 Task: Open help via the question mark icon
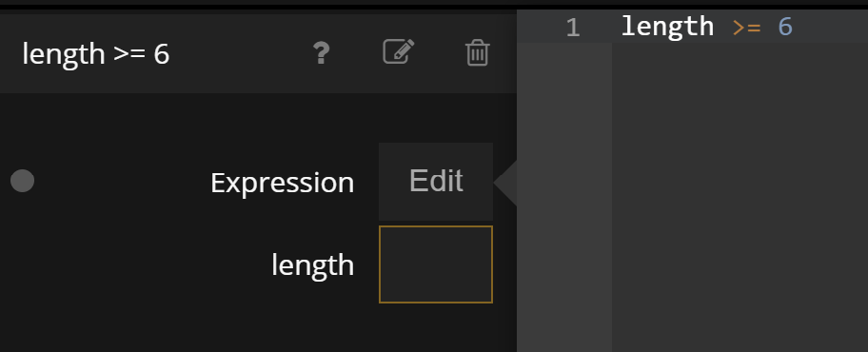click(x=322, y=53)
